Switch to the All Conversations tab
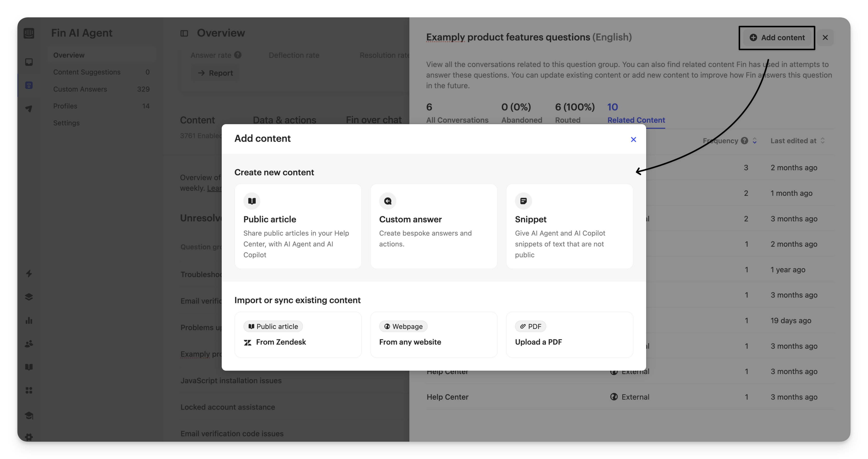 [x=457, y=120]
